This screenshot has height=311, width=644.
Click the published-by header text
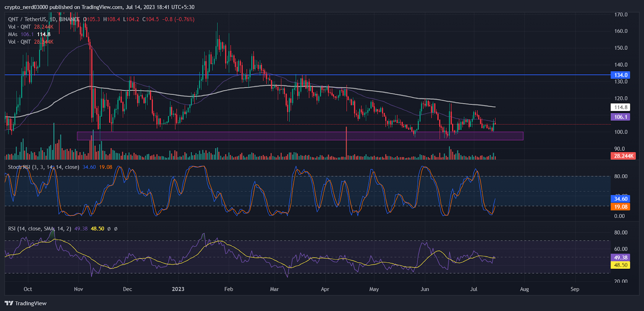pos(99,7)
